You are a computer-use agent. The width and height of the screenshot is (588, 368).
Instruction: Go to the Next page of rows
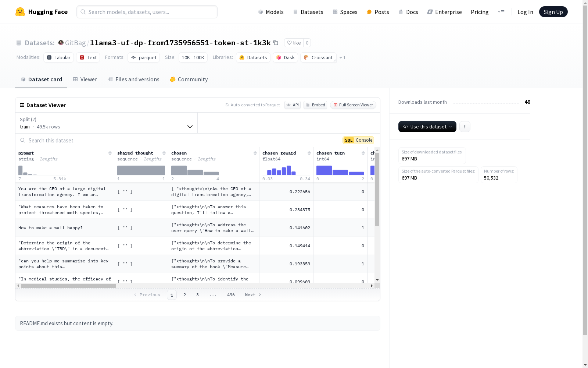pos(253,295)
